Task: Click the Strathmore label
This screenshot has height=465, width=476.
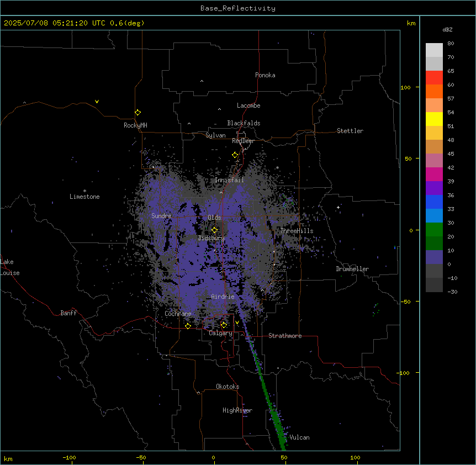Action: [285, 336]
